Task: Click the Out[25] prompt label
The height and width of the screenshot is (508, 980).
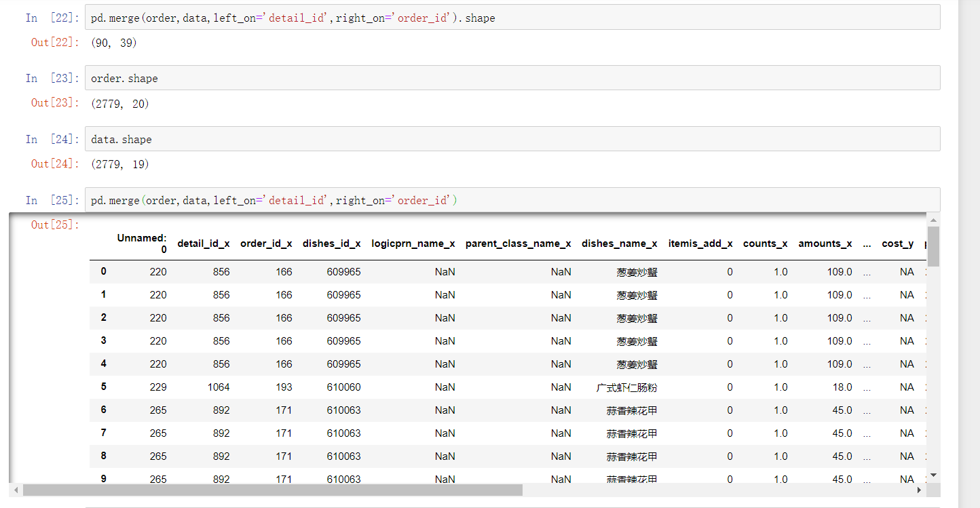Action: pos(55,224)
